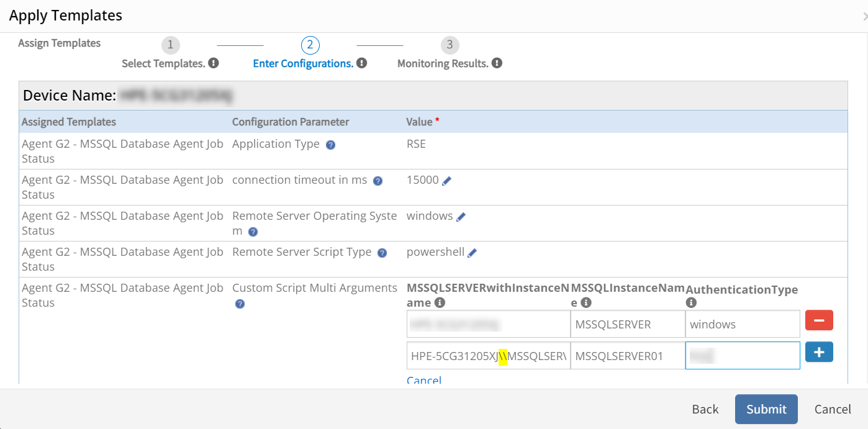Viewport: 868px width, 429px height.
Task: Add a new script arguments row
Action: (x=819, y=351)
